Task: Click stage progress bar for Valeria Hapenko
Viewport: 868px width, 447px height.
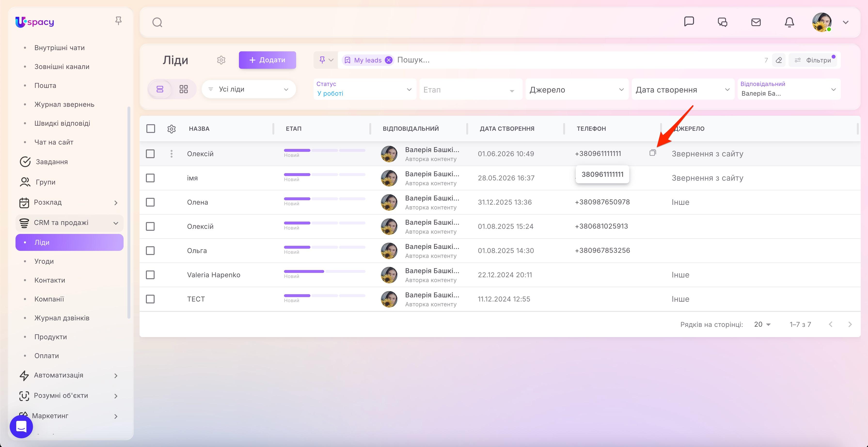Action: [x=324, y=272]
